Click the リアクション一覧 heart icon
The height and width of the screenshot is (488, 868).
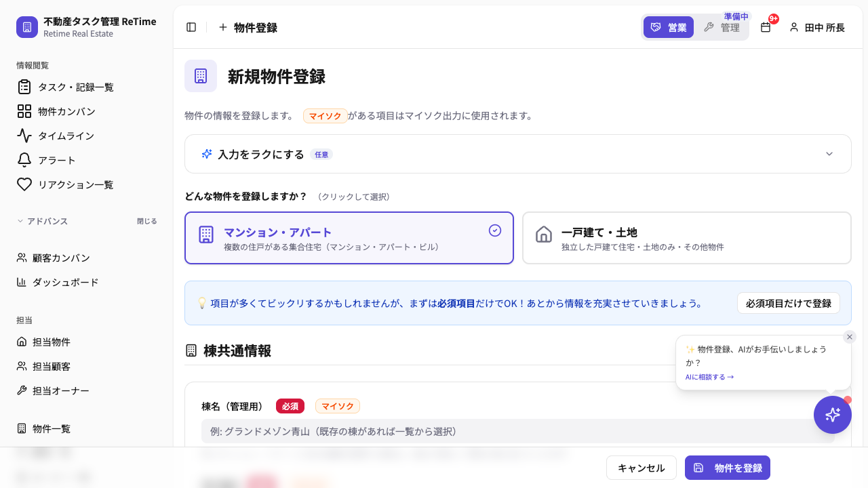pos(24,184)
